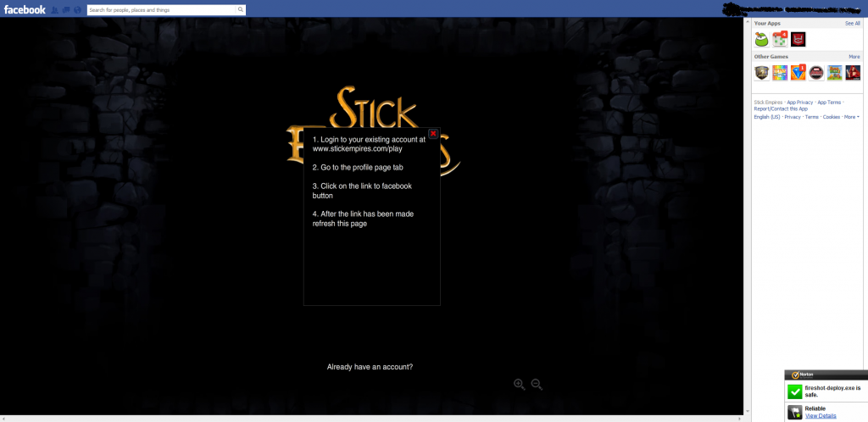
Task: Click step 3 link to facebook instruction
Action: 362,191
